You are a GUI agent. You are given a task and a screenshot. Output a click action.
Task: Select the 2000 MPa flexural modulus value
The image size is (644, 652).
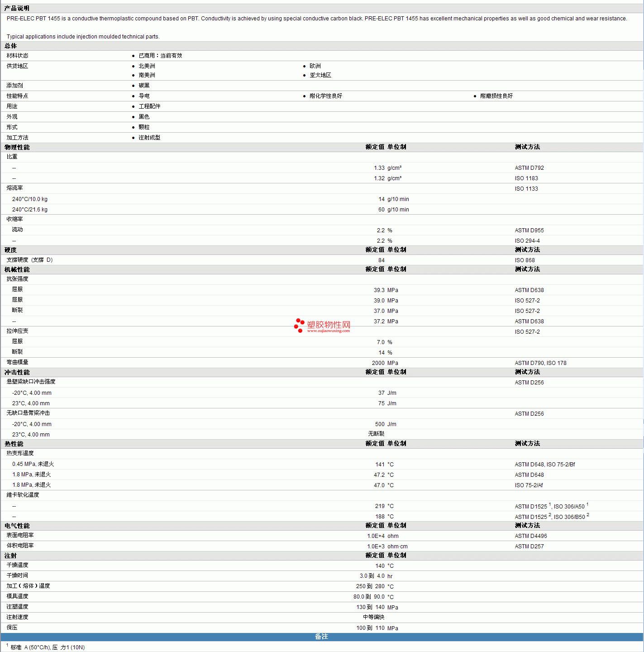tap(385, 363)
